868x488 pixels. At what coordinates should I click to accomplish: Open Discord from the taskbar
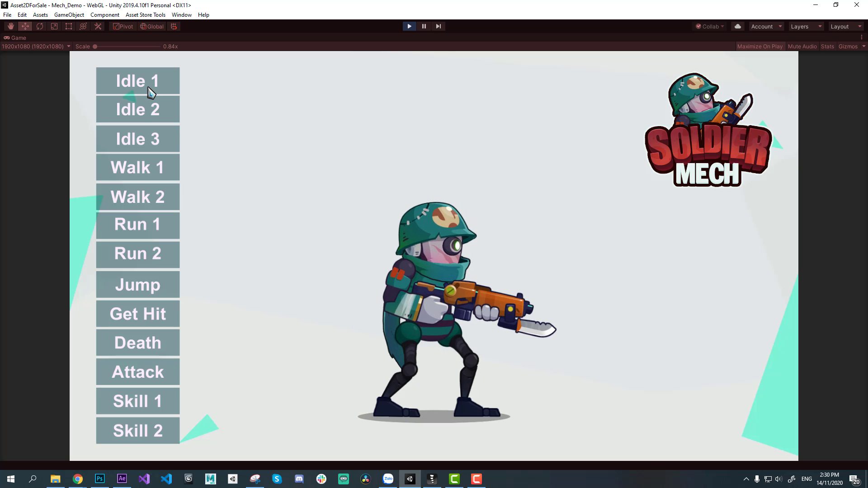299,479
